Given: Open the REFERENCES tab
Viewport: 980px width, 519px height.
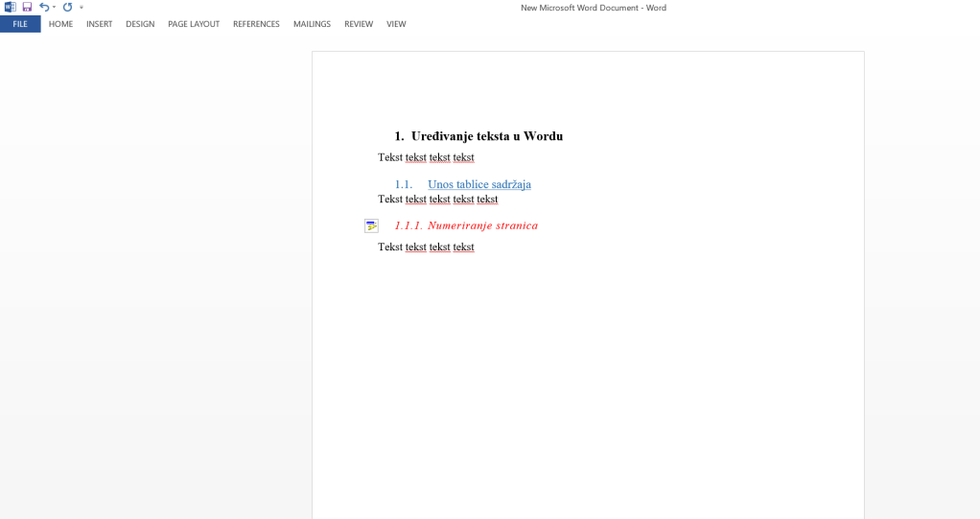Looking at the screenshot, I should point(256,24).
